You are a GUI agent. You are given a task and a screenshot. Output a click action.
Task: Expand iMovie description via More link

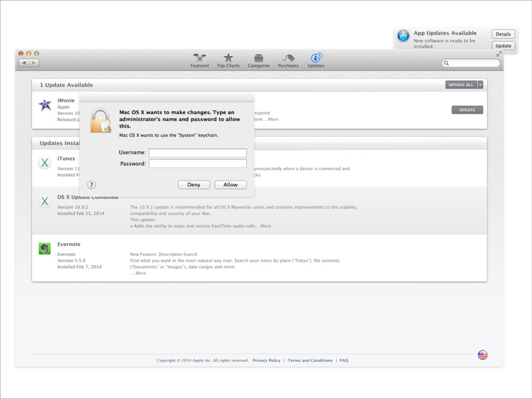(x=273, y=119)
